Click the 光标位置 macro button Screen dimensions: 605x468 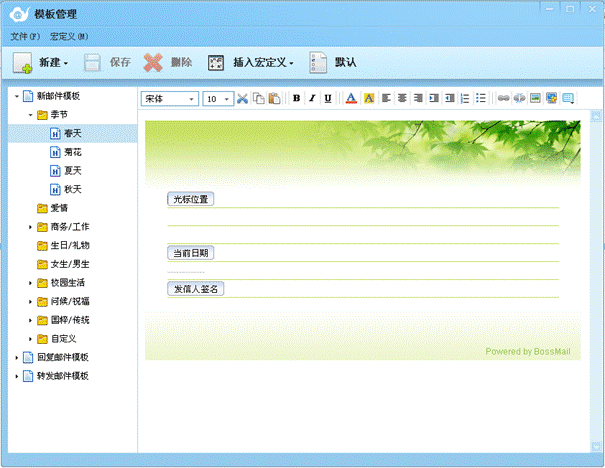[x=190, y=199]
